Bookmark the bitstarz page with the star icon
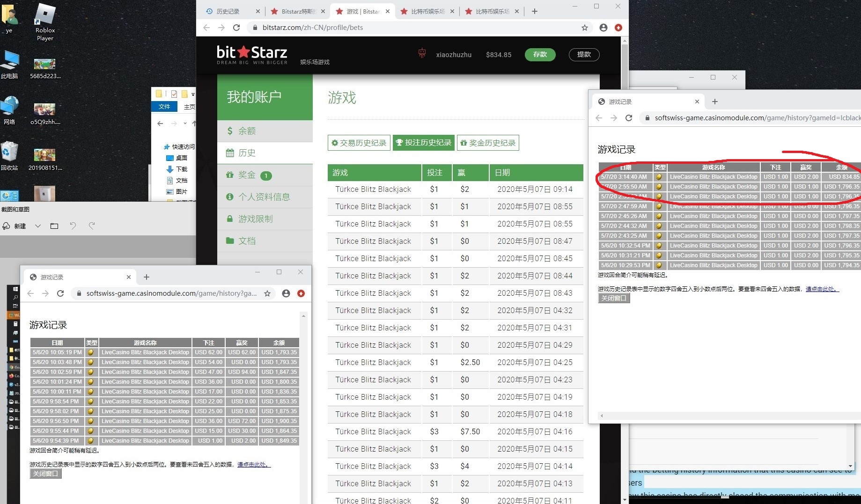This screenshot has width=861, height=504. pos(585,28)
